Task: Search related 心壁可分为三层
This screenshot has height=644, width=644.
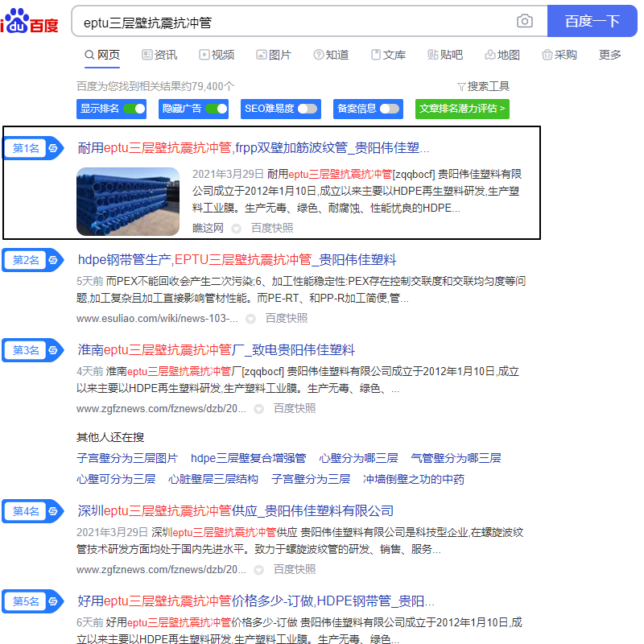Action: tap(116, 480)
